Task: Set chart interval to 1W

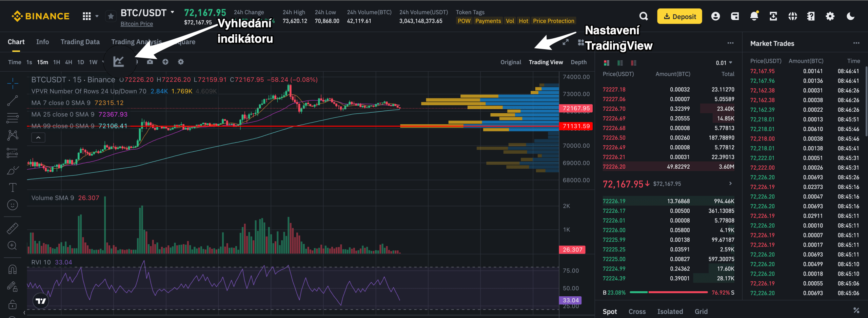Action: point(93,62)
